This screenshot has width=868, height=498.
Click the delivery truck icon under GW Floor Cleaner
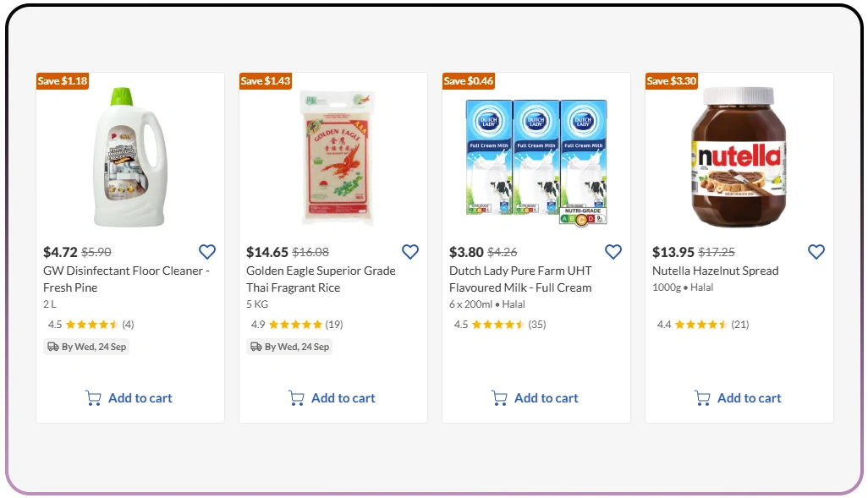point(52,346)
